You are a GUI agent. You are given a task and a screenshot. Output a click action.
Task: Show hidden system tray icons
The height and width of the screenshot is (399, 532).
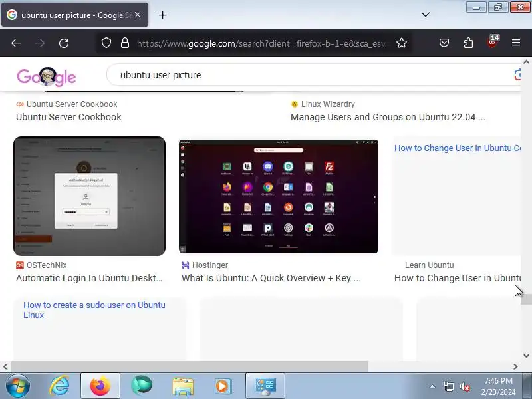(433, 386)
